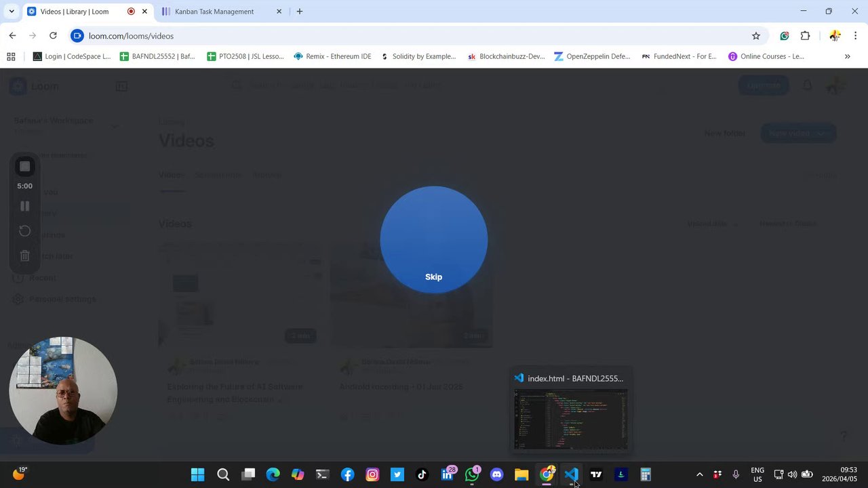Delete recording with trash icon
Screen dimensions: 868x488
[24, 256]
